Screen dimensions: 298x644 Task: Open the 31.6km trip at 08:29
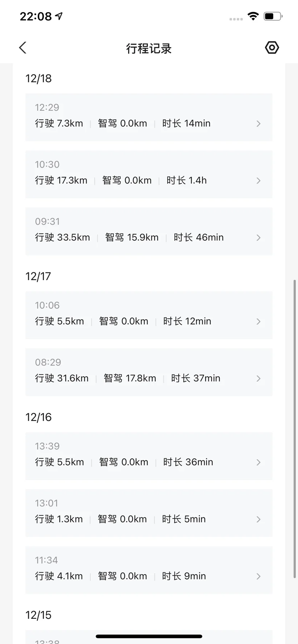[x=144, y=372]
